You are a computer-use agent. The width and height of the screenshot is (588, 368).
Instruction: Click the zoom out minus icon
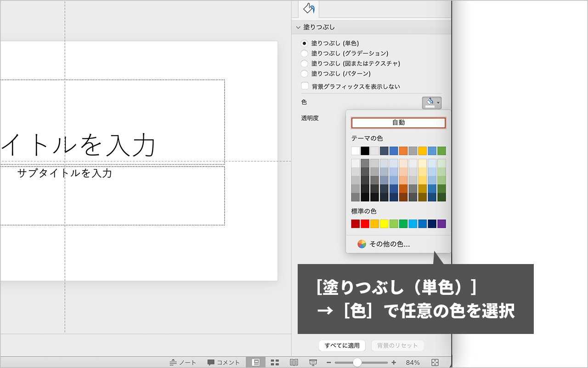pyautogui.click(x=328, y=362)
